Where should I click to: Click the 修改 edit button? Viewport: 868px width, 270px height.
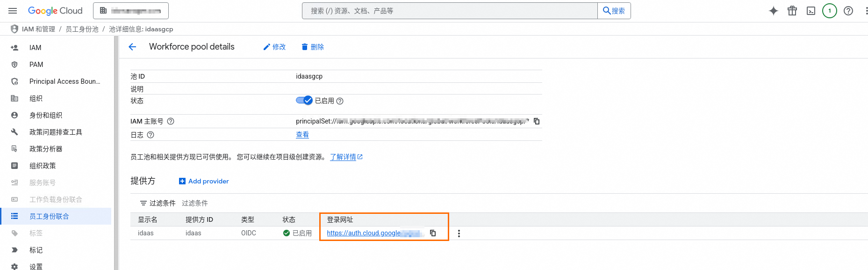tap(274, 47)
